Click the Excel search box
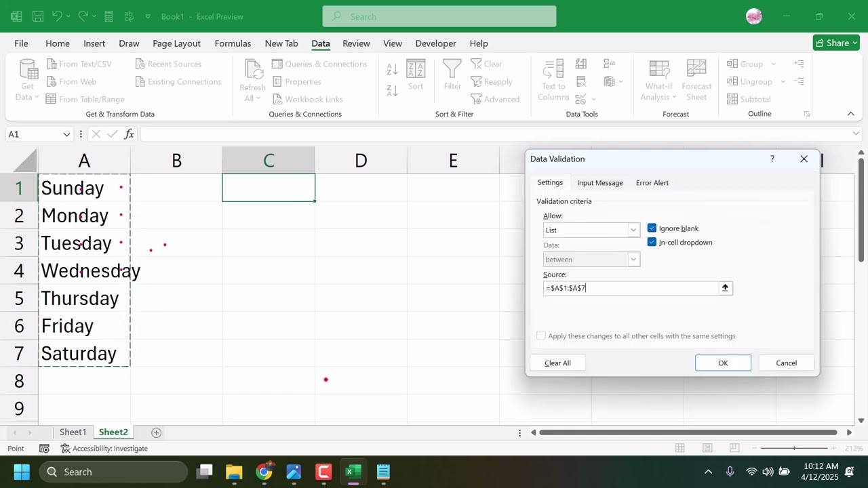 point(439,16)
